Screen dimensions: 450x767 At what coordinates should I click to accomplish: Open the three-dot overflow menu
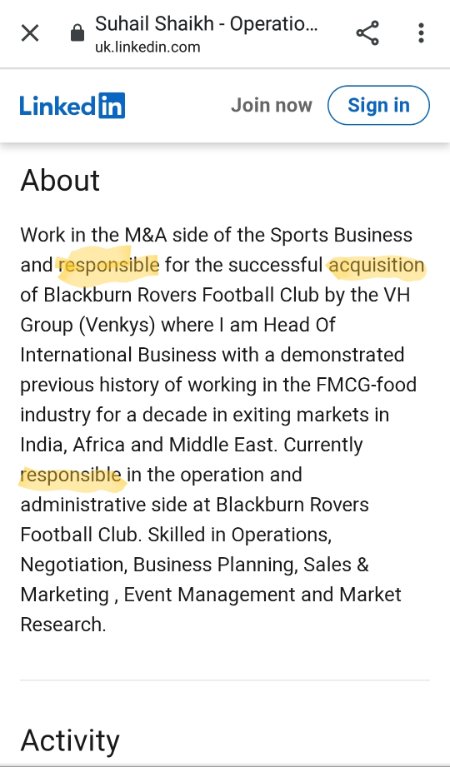[x=421, y=33]
